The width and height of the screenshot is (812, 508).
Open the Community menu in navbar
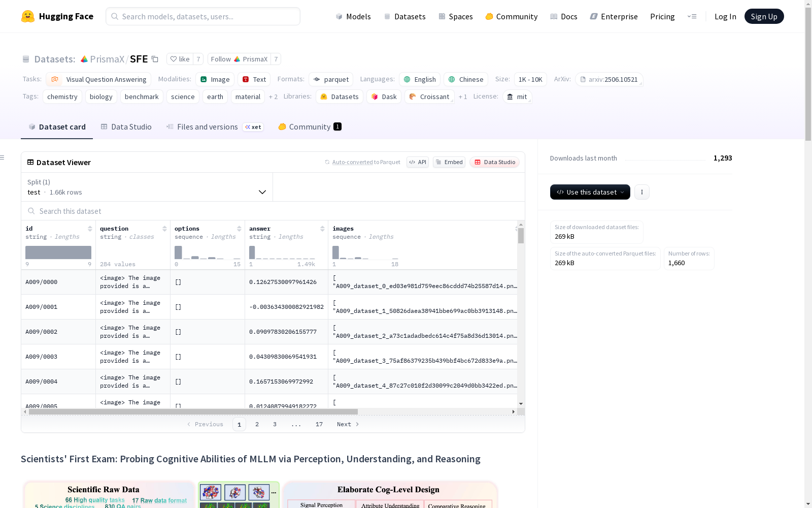512,17
